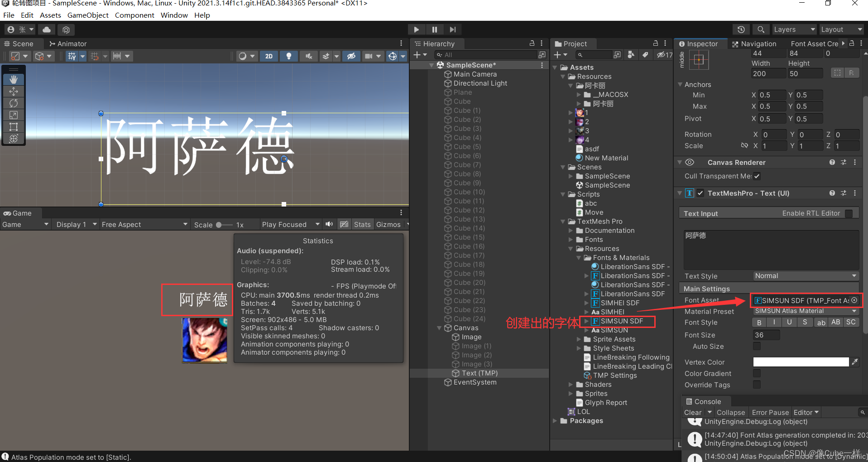Viewport: 868px width, 462px height.
Task: Open the GameObject menu
Action: [88, 15]
